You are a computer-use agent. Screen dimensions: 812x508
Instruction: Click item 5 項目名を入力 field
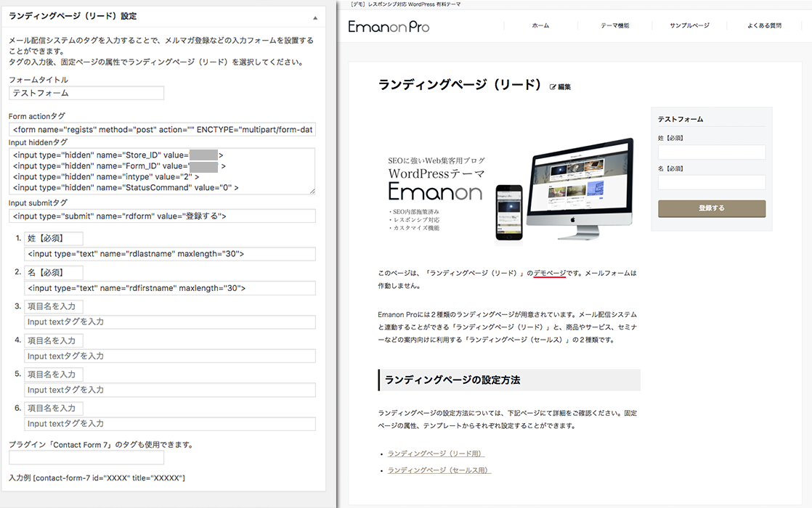tap(54, 374)
